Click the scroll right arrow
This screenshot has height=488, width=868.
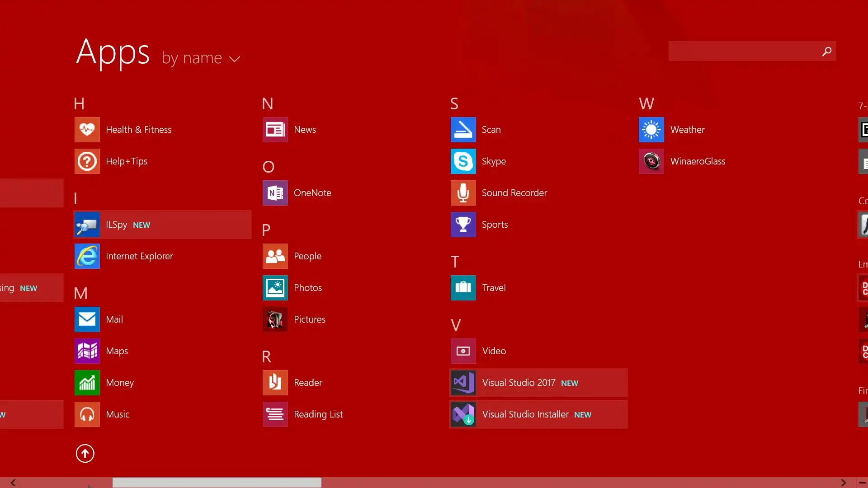(844, 483)
